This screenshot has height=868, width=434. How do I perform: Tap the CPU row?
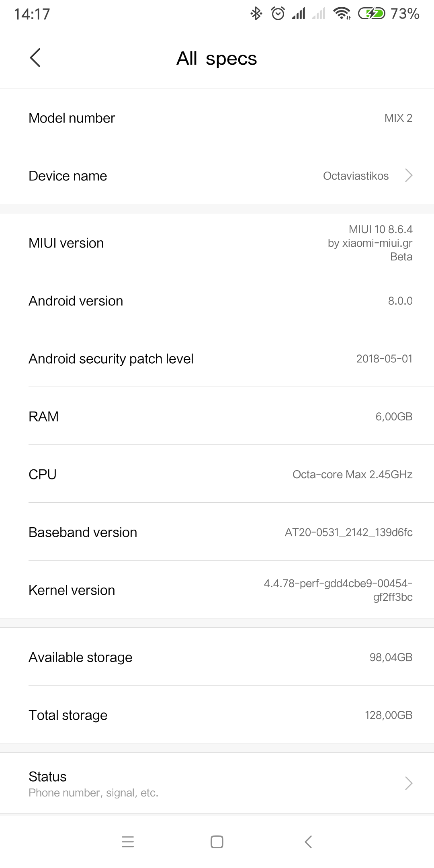coord(217,474)
